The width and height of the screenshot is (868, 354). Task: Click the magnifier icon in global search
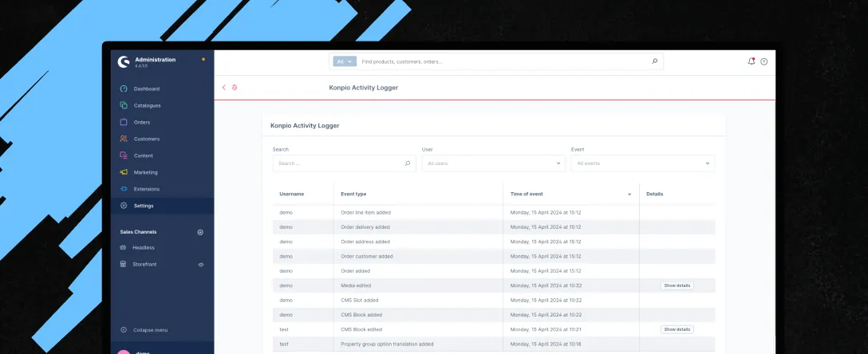[655, 61]
